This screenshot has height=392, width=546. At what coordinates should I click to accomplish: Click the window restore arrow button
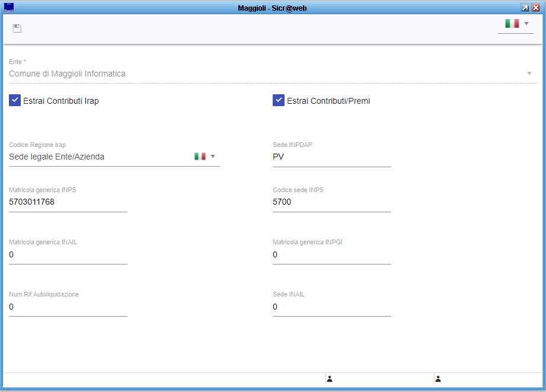[525, 8]
